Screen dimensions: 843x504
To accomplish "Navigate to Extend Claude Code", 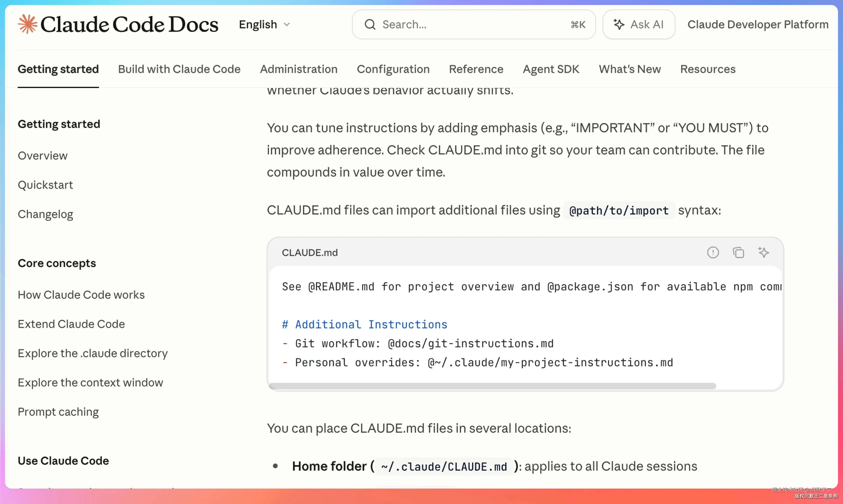I will click(71, 324).
